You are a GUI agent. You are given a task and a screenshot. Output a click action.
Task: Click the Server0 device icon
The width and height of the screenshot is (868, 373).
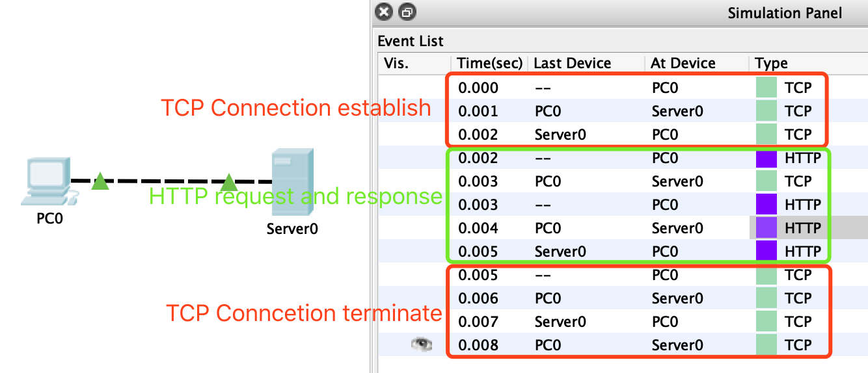(x=292, y=183)
